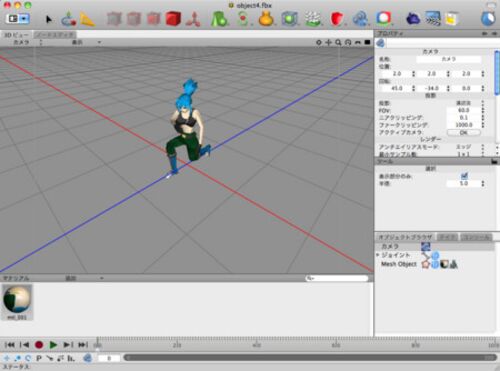Open the 表示 dropdown in viewport header
The height and width of the screenshot is (371, 500).
tap(86, 42)
